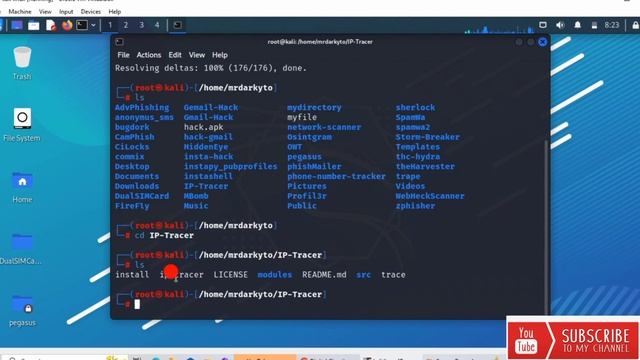Launch terminal emulator from panel
The height and width of the screenshot is (360, 640).
point(82,25)
